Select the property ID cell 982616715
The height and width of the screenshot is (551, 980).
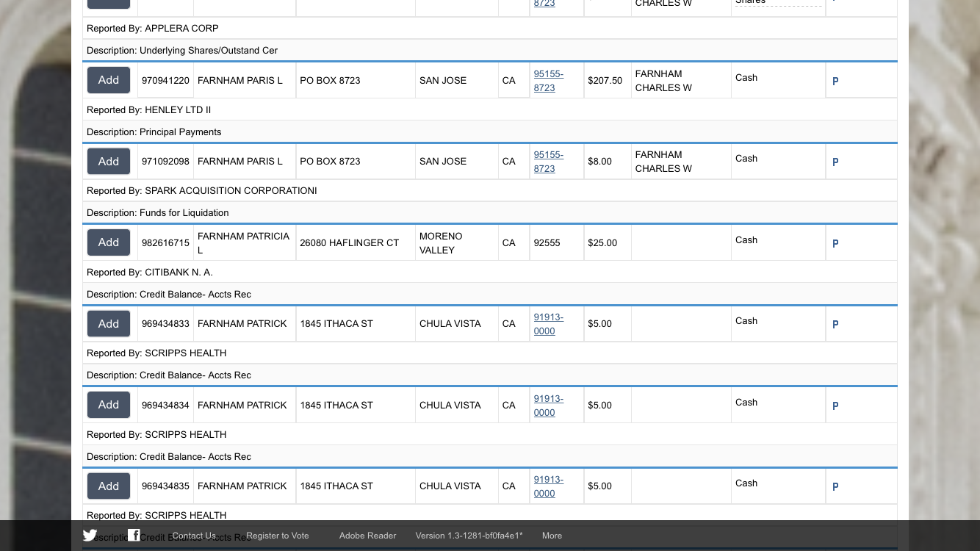(x=165, y=243)
